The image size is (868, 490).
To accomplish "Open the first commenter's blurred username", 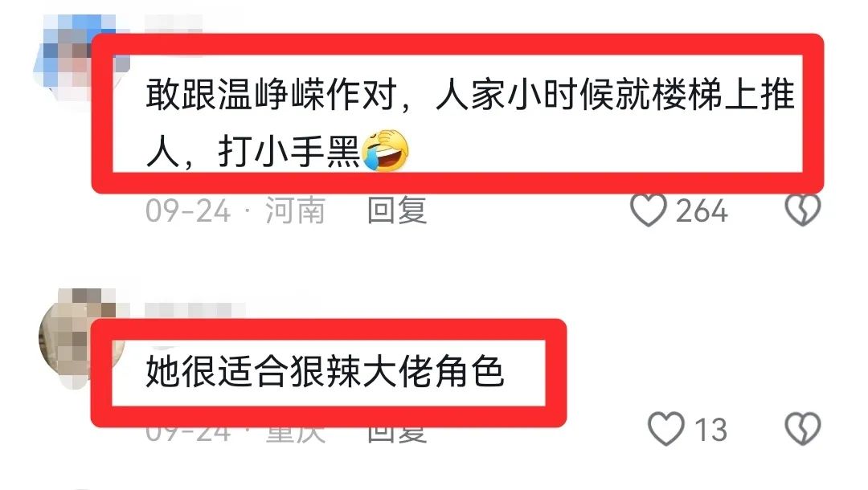I will pyautogui.click(x=174, y=24).
